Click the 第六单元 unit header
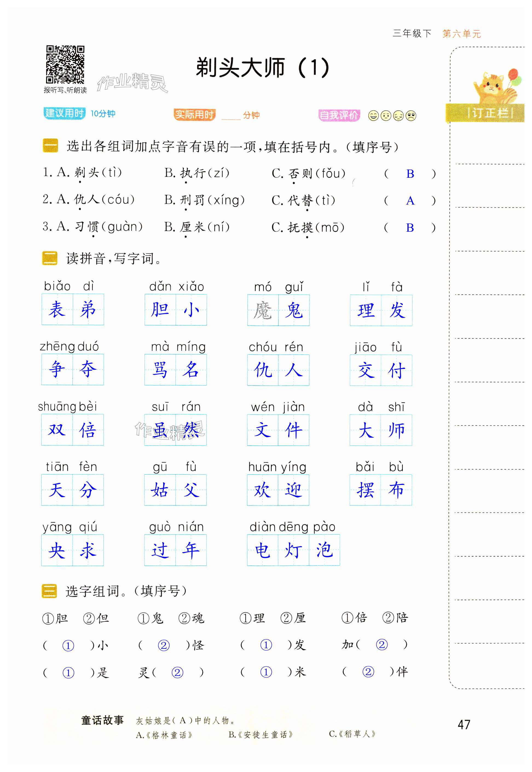Image resolution: width=532 pixels, height=772 pixels. 461,34
